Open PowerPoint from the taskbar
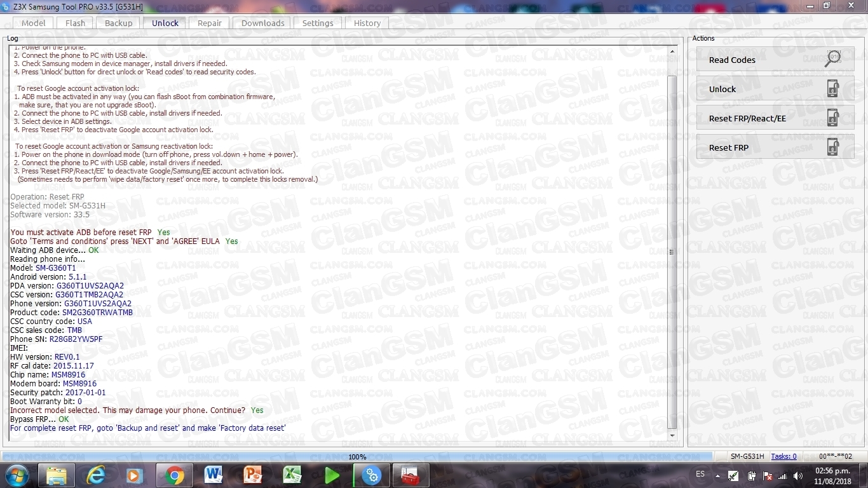 tap(253, 475)
